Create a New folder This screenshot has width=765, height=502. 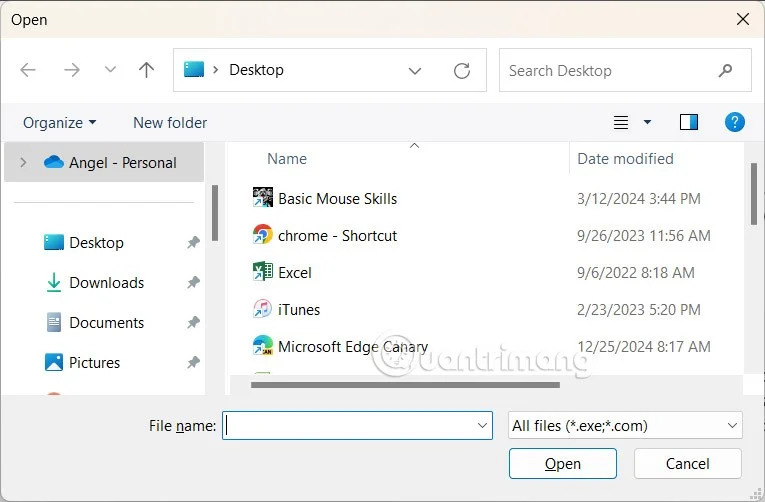click(x=170, y=122)
